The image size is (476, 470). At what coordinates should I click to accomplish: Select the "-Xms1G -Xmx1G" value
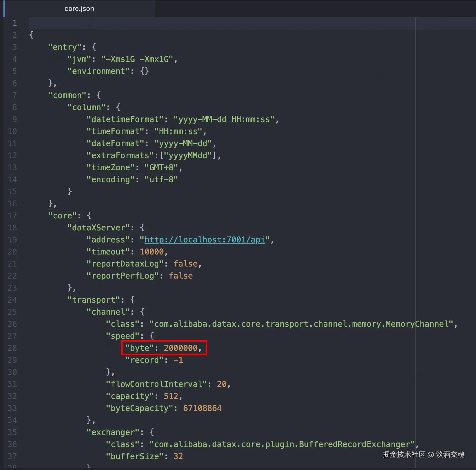tap(137, 59)
